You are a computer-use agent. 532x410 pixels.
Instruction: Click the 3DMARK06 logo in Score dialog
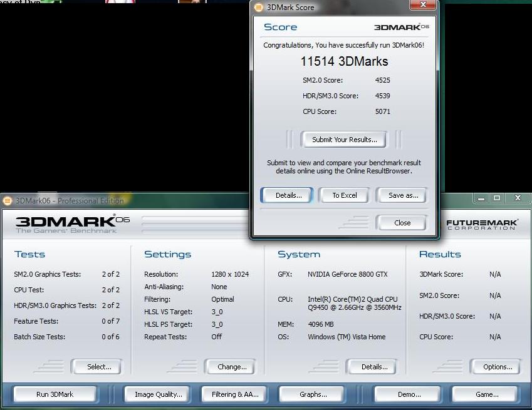tap(402, 27)
